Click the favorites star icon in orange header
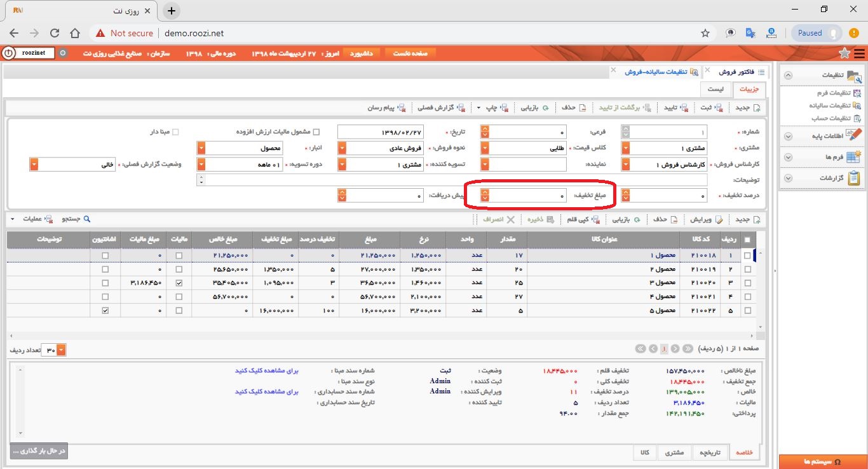The image size is (868, 469). pyautogui.click(x=844, y=53)
